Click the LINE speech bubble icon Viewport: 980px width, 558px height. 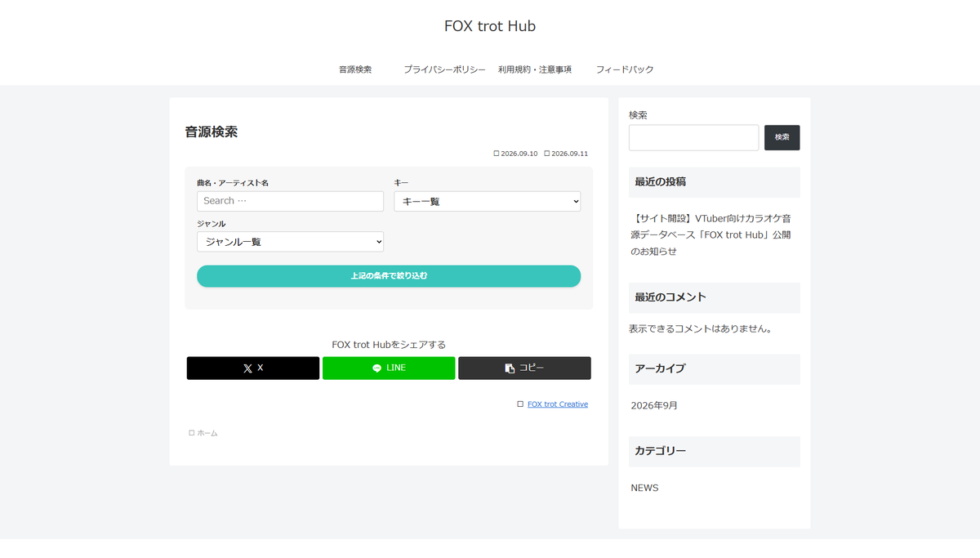(x=376, y=368)
